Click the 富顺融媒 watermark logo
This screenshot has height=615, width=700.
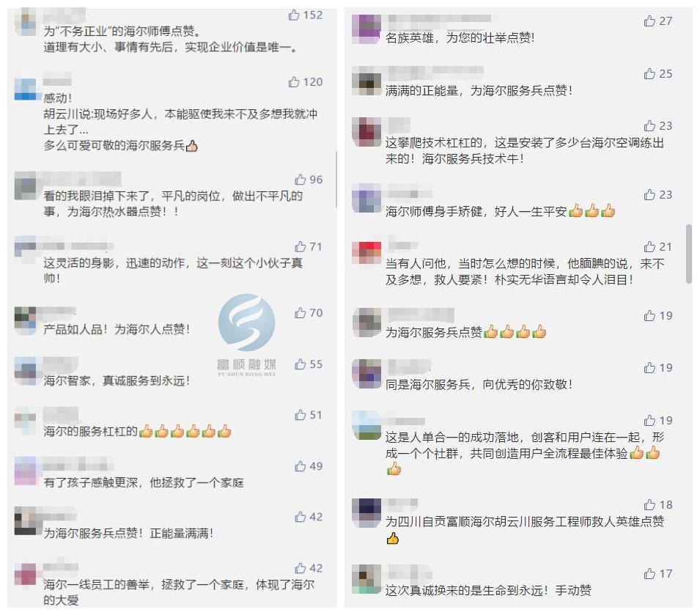[x=246, y=335]
